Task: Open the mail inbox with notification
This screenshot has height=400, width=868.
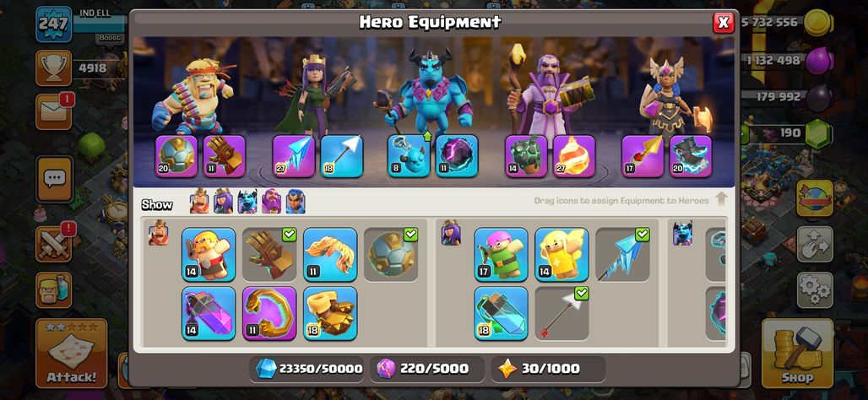Action: (54, 111)
